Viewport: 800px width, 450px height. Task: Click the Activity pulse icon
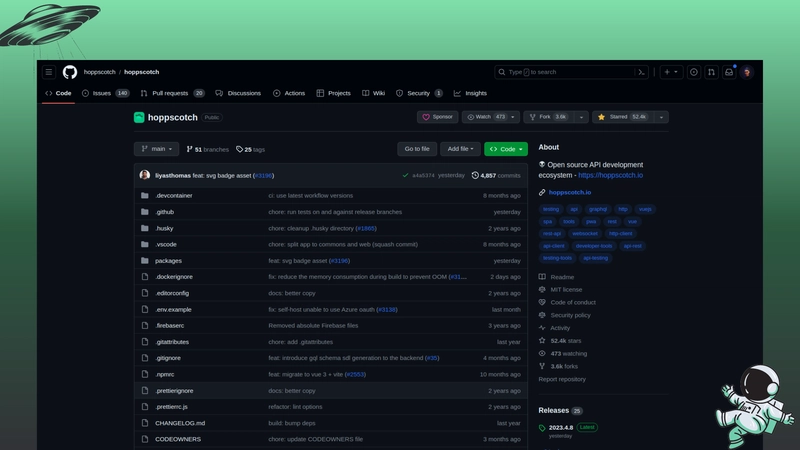tap(542, 328)
